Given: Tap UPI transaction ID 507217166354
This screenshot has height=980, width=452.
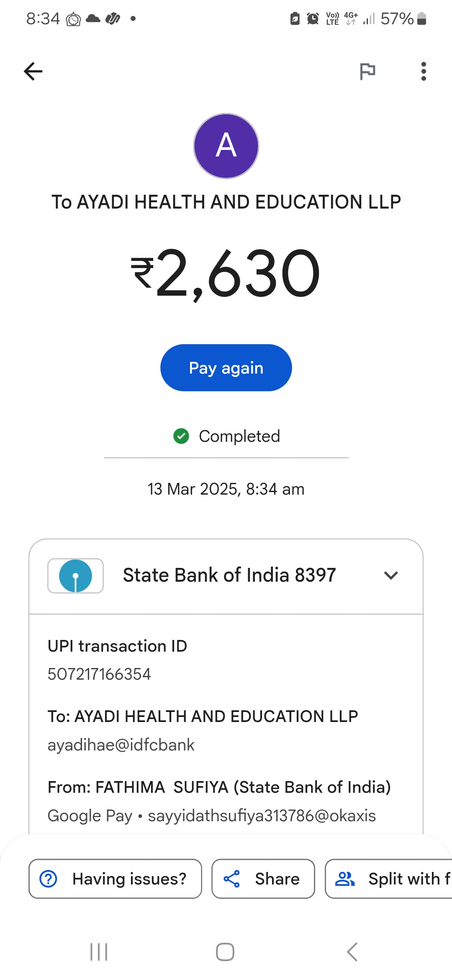Looking at the screenshot, I should pos(99,674).
